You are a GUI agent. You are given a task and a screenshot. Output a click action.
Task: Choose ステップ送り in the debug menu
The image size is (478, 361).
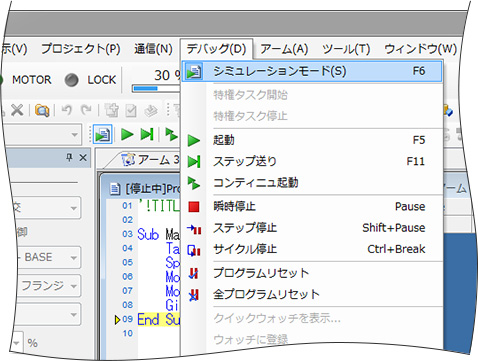[312, 161]
